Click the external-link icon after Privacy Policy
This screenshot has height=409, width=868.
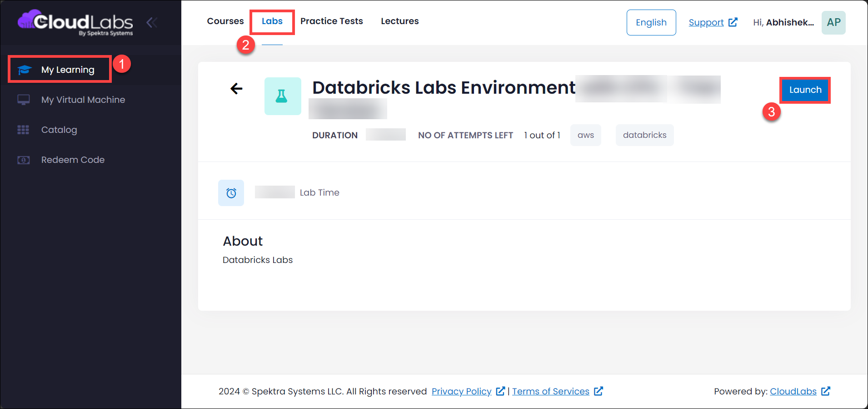tap(500, 391)
